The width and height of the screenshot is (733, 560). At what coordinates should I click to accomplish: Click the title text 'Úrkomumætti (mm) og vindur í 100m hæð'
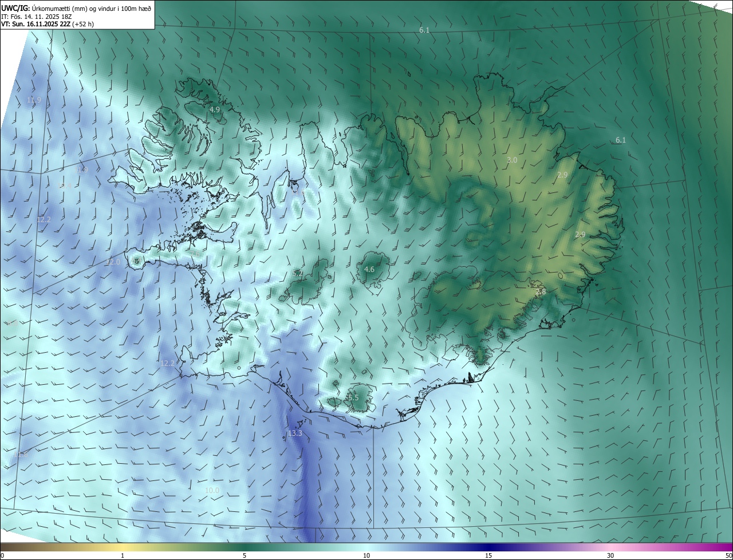(x=91, y=8)
